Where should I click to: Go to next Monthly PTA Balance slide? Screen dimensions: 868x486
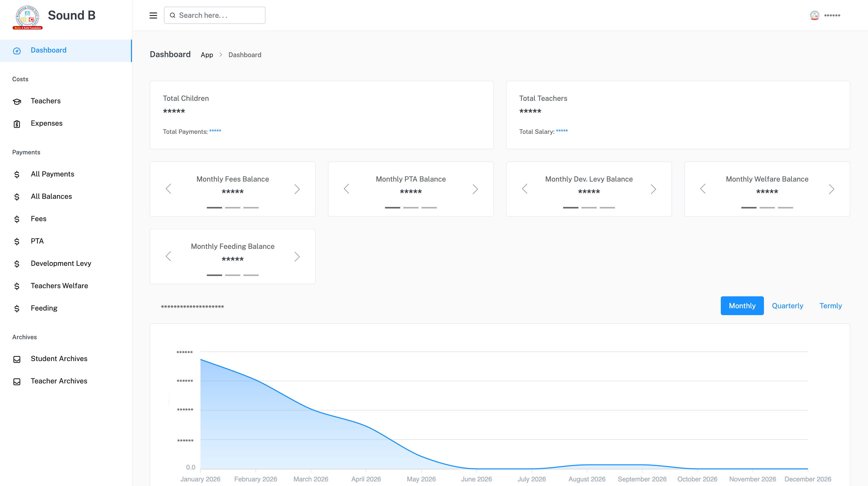click(475, 189)
